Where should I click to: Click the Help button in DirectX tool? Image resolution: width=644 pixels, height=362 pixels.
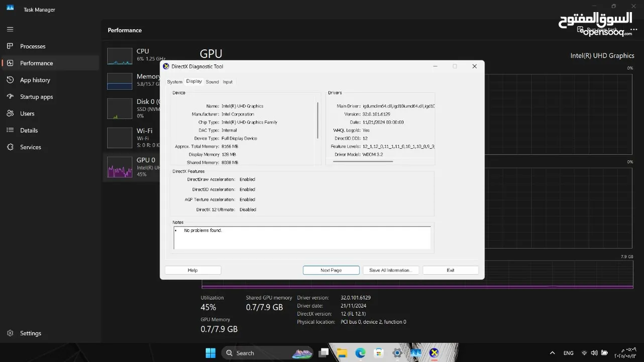[x=193, y=270]
